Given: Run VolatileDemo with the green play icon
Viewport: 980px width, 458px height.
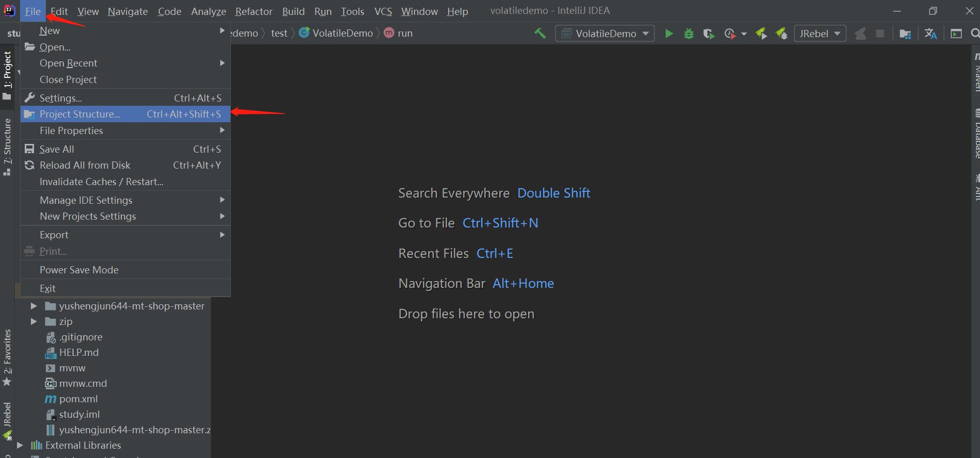Looking at the screenshot, I should (669, 34).
